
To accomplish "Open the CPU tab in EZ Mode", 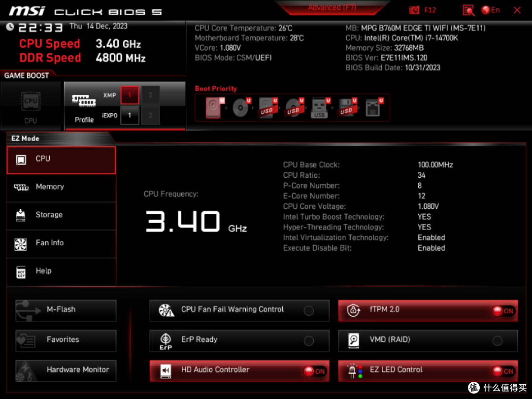I will 62,160.
